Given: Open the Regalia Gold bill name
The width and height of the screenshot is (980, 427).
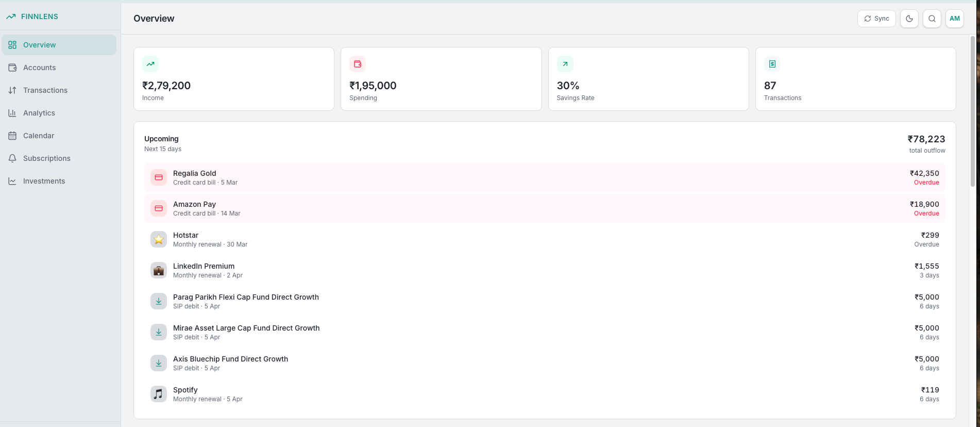Looking at the screenshot, I should [x=195, y=173].
